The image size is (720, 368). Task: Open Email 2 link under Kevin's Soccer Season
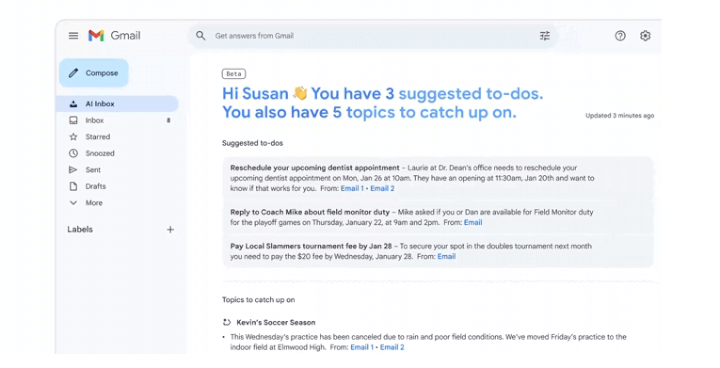coord(392,347)
